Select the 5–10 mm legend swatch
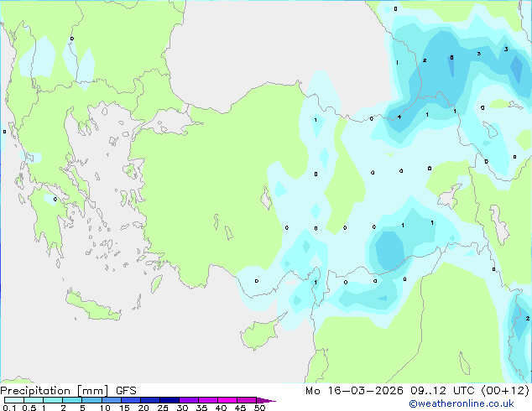The width and height of the screenshot is (532, 411). coord(91,400)
